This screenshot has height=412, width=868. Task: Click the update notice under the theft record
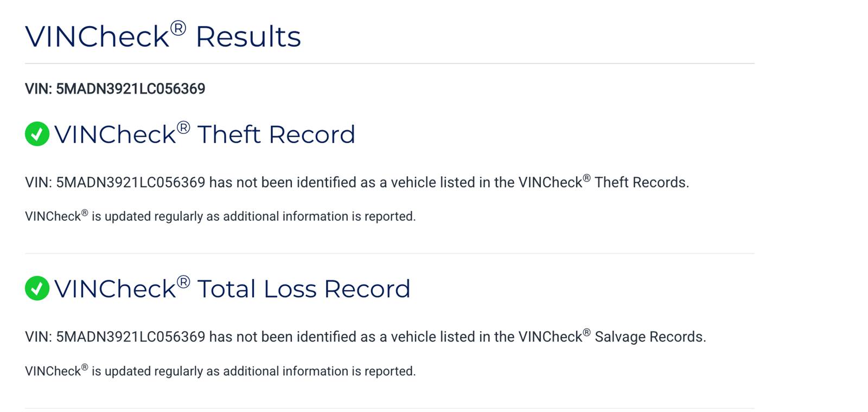220,216
